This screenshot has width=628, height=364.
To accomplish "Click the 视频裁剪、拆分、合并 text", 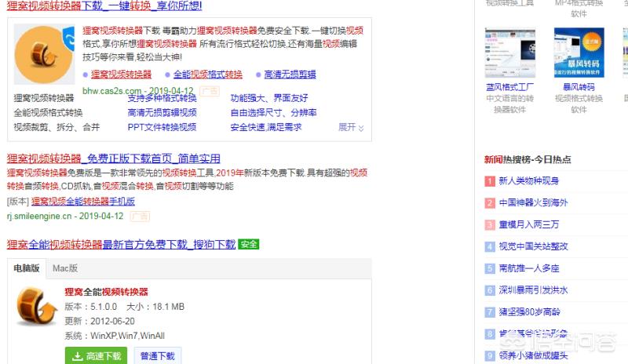I will [x=57, y=127].
